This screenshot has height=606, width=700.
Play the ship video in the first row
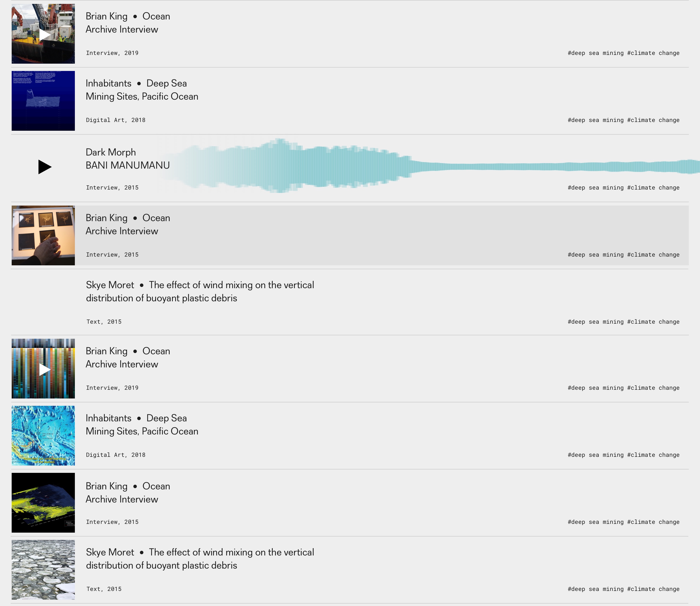click(45, 35)
